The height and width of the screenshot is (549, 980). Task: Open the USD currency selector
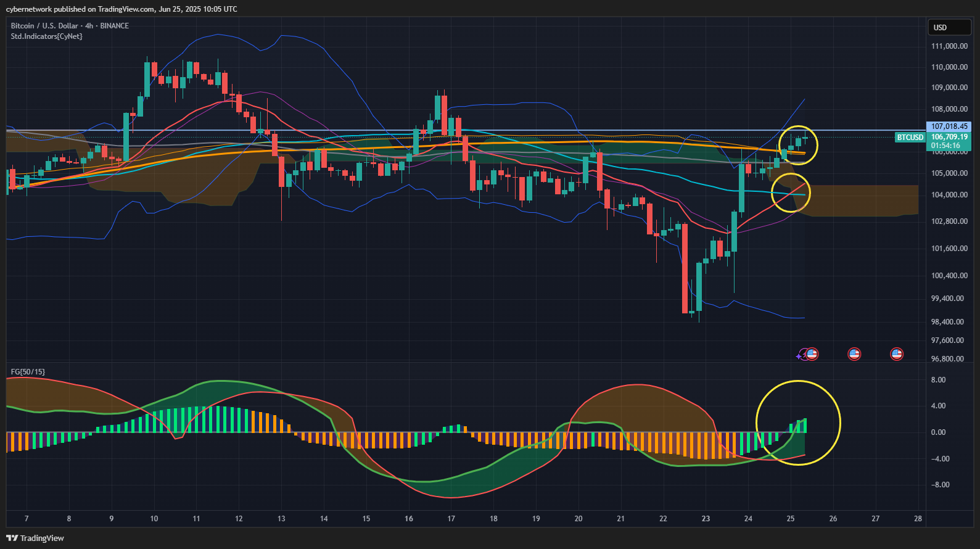point(949,27)
